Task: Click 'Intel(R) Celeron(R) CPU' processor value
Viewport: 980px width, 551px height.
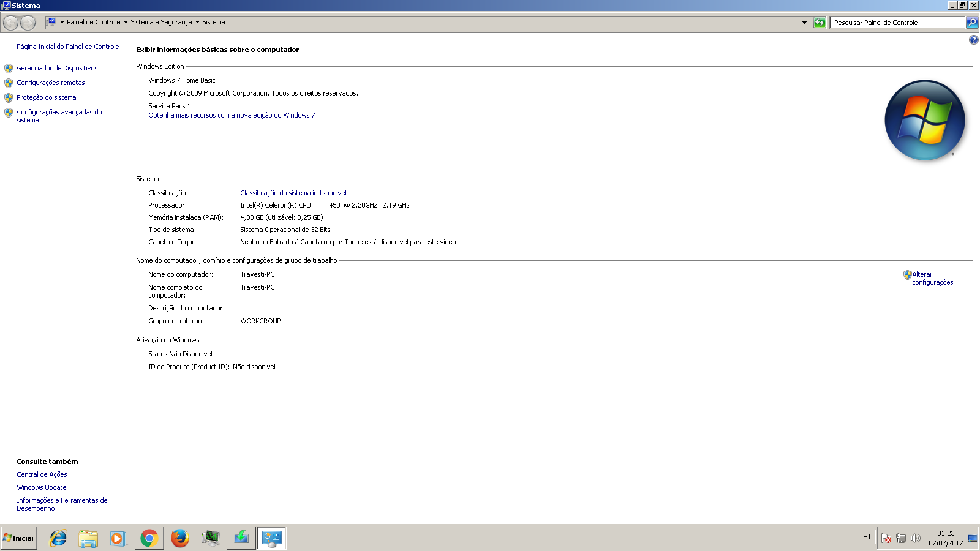Action: pos(276,205)
